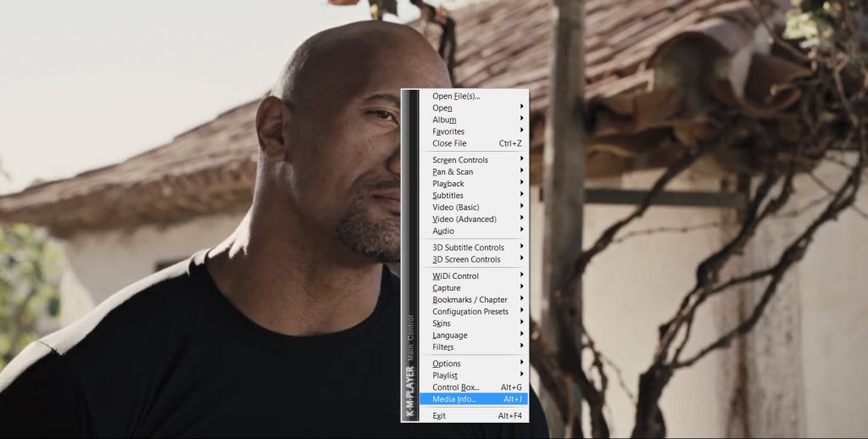
Task: Expand the Open submenu
Action: (442, 108)
